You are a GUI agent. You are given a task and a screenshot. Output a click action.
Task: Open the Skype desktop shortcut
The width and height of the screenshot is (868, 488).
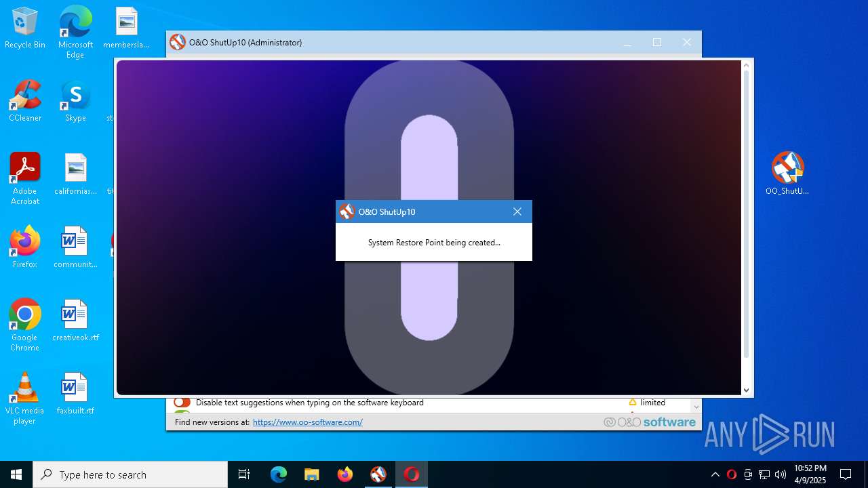[x=75, y=101]
